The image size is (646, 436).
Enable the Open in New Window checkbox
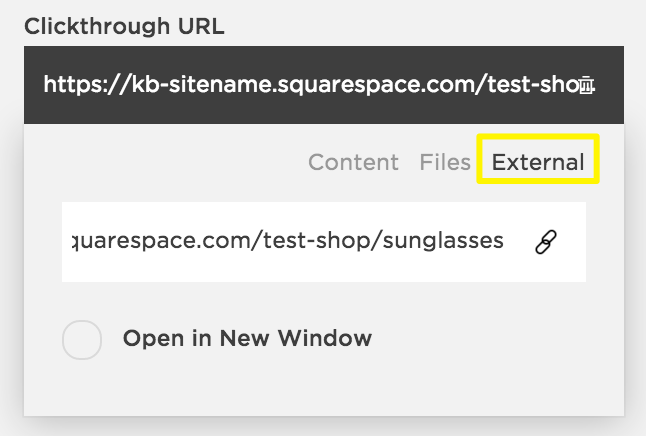click(x=82, y=339)
